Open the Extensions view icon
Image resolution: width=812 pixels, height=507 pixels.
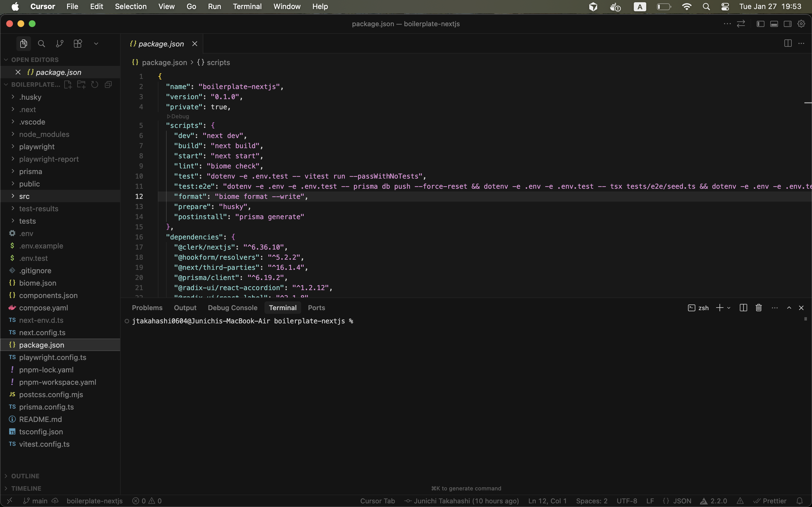click(x=78, y=44)
